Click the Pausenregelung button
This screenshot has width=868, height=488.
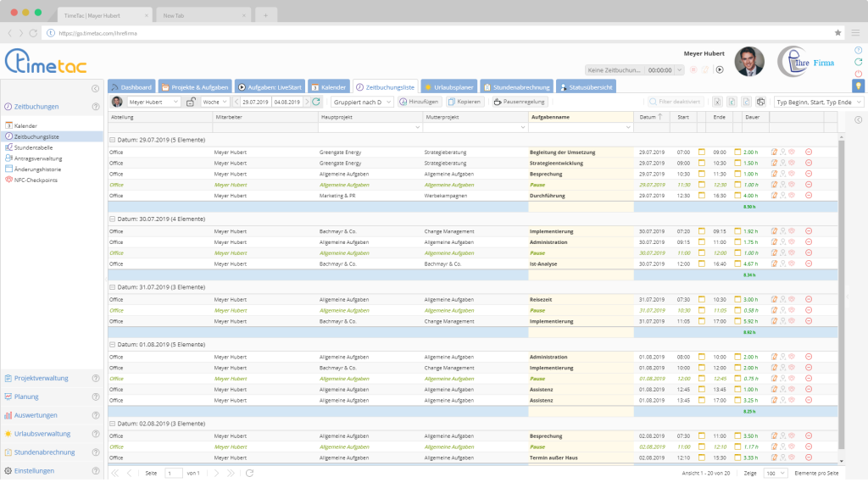click(520, 102)
